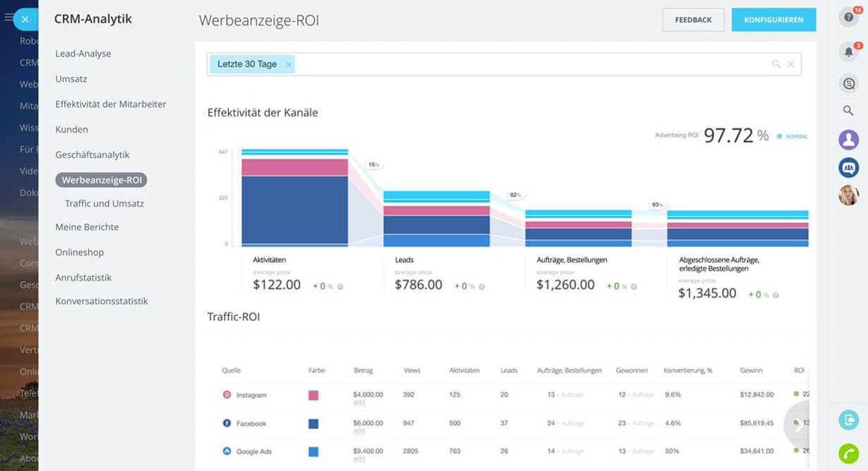868x471 pixels.
Task: Click the help question mark icon
Action: pyautogui.click(x=848, y=17)
